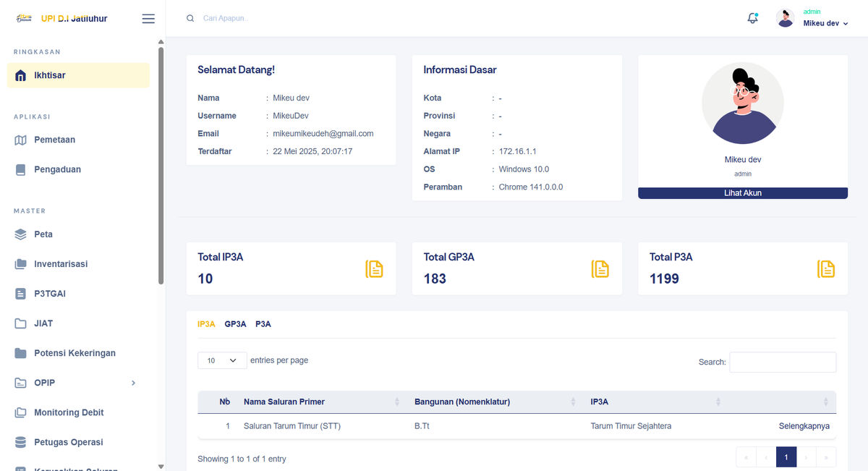Click the Inventarisasi folder icon
The image size is (868, 471).
pos(20,264)
